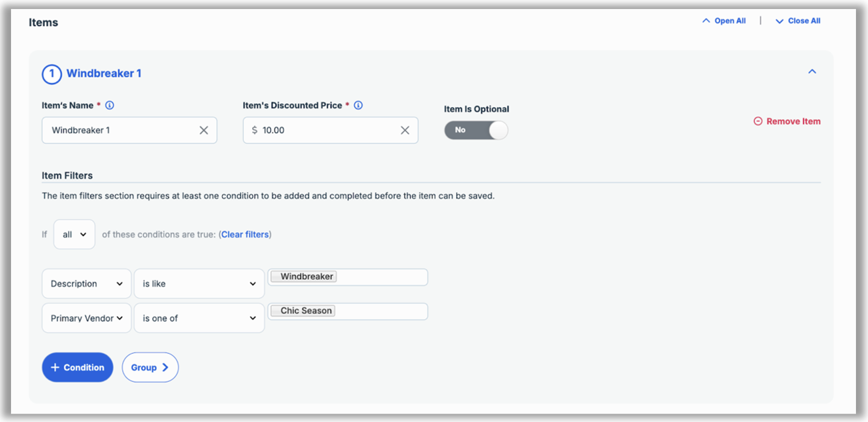
Task: Open the 'all' conditions dropdown
Action: point(74,235)
